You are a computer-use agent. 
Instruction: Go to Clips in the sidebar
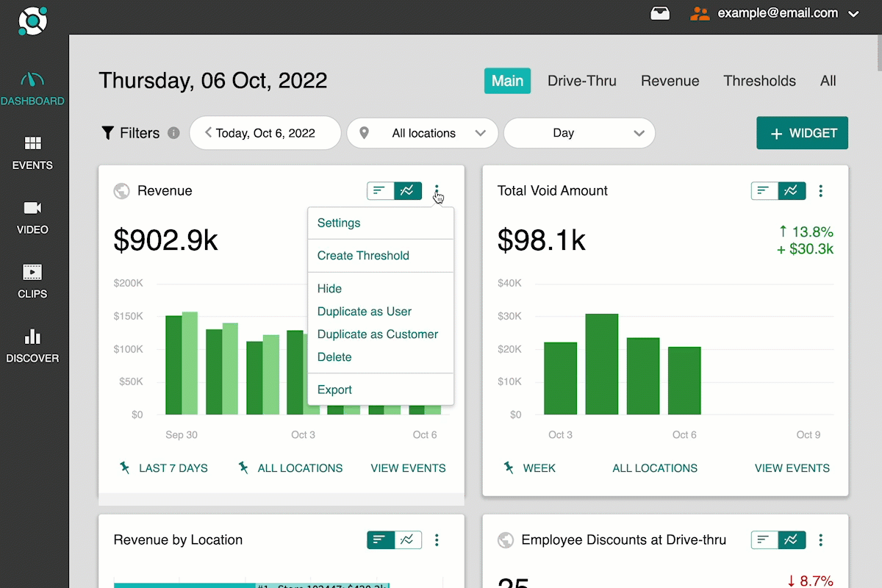(x=32, y=282)
